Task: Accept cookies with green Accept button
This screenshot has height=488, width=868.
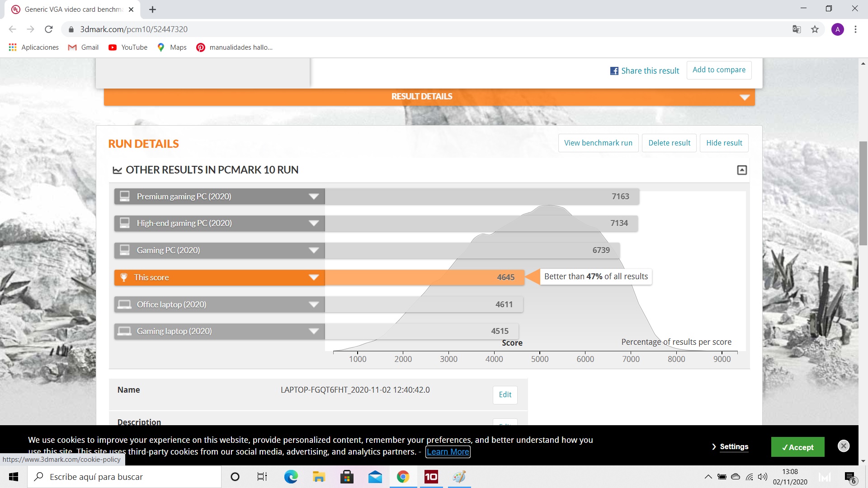Action: click(x=797, y=447)
